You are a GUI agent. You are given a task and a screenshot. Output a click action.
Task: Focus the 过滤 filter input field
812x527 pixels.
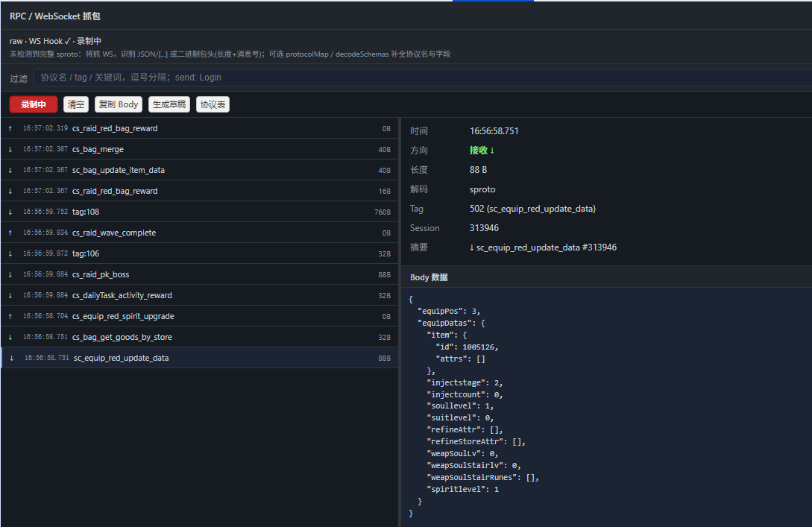[423, 78]
